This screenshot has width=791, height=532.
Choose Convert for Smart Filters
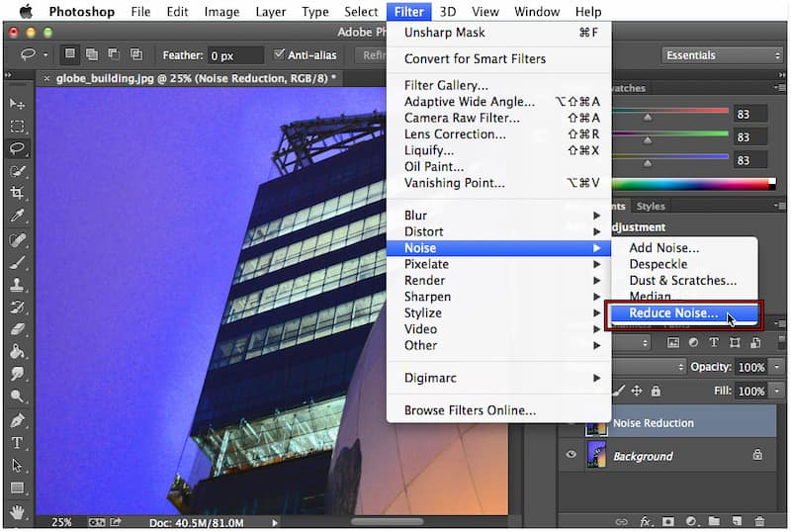498,59
